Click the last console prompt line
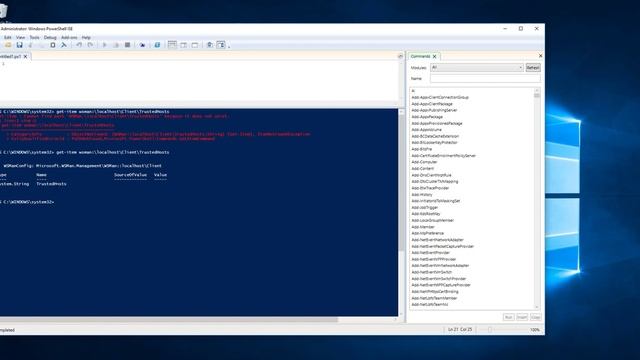 (x=27, y=202)
